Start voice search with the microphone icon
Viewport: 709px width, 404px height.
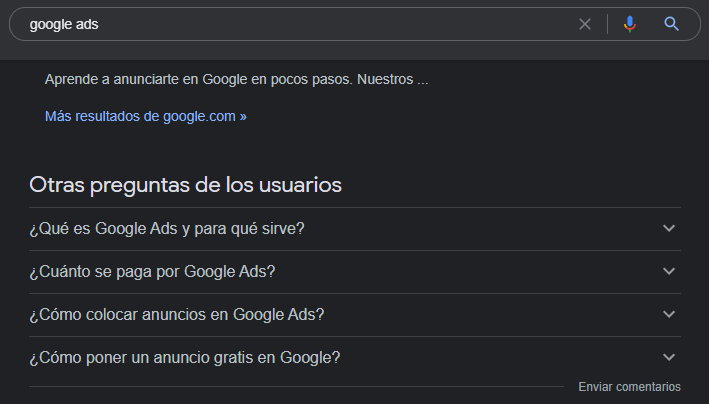point(629,24)
